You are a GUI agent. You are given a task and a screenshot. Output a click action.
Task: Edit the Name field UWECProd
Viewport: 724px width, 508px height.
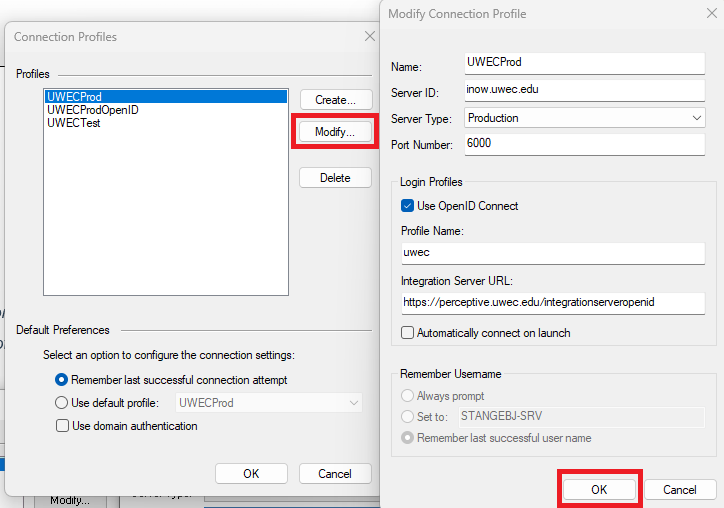tap(585, 63)
